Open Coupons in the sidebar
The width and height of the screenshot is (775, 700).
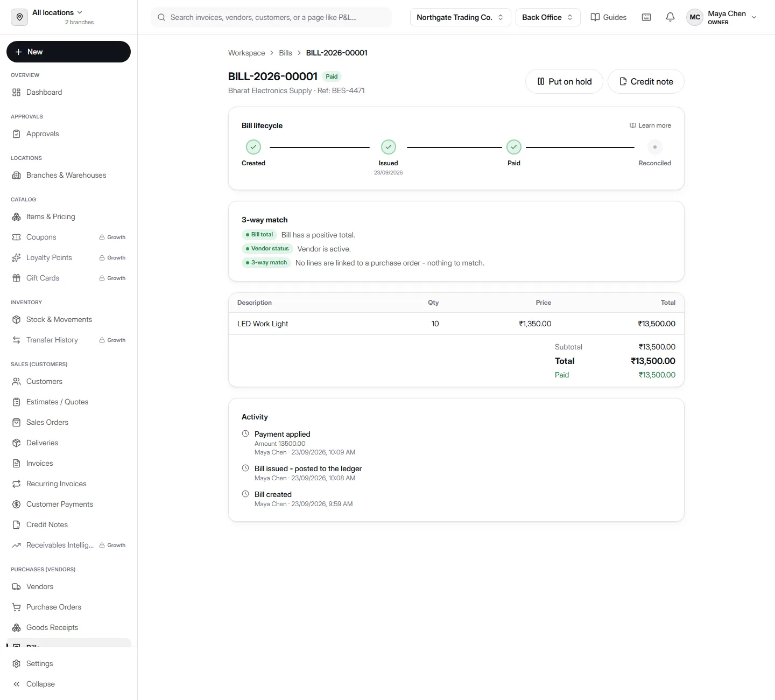coord(69,237)
